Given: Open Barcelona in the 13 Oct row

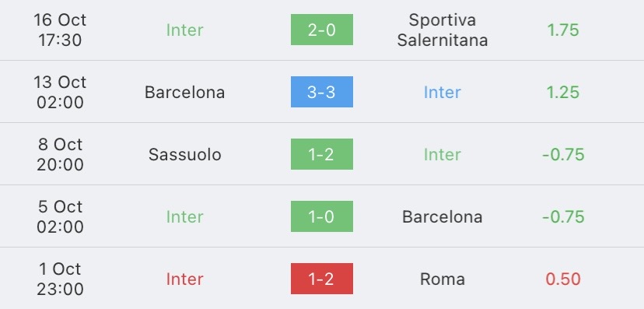Looking at the screenshot, I should 184,92.
